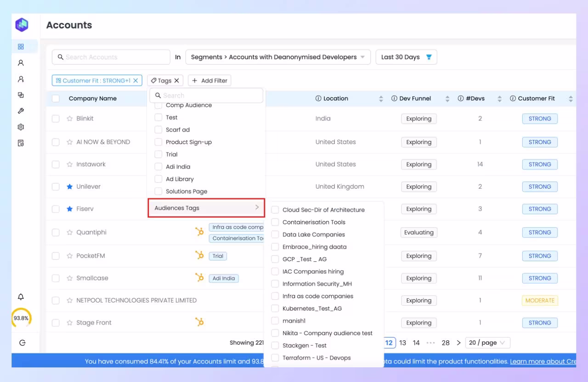
Task: Open Learn more about Credits link
Action: 543,361
